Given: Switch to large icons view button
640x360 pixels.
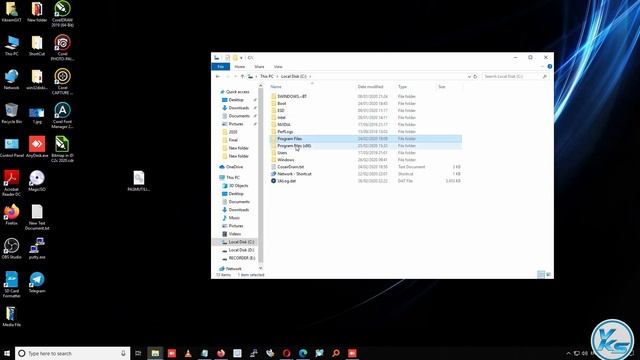Looking at the screenshot, I should 548,275.
